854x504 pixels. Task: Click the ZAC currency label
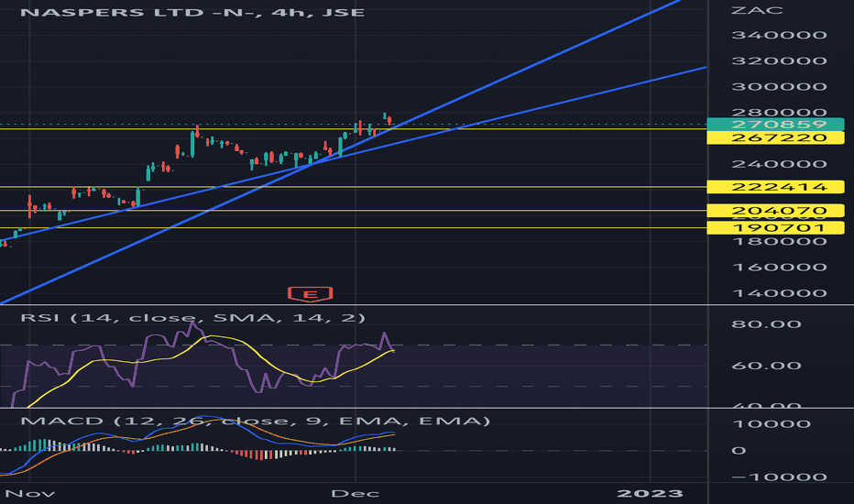coord(757,10)
